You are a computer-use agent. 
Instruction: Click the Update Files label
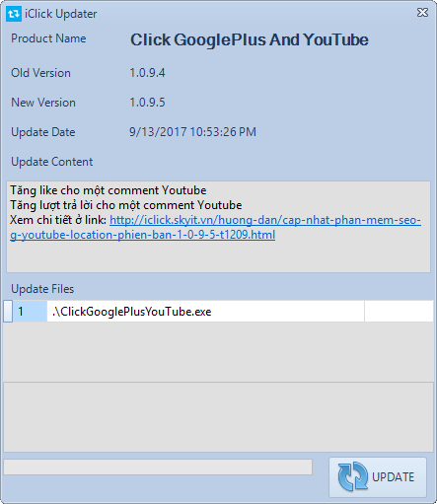[42, 289]
